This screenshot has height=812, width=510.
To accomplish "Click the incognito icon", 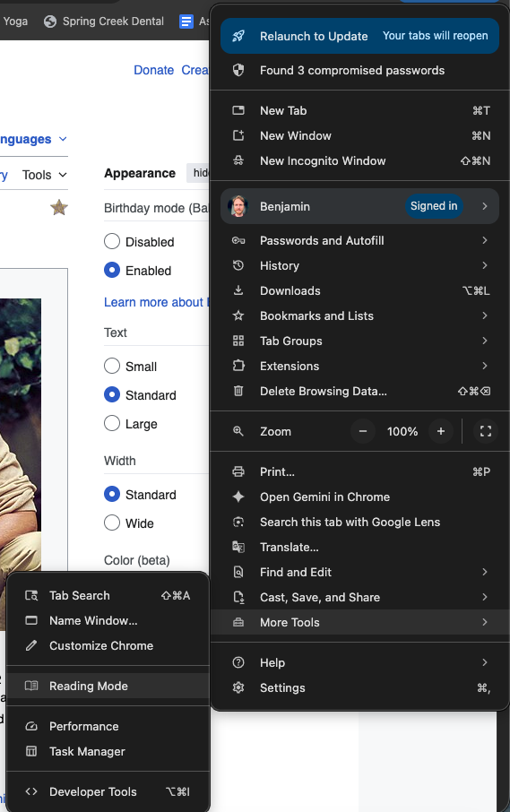I will click(x=238, y=160).
